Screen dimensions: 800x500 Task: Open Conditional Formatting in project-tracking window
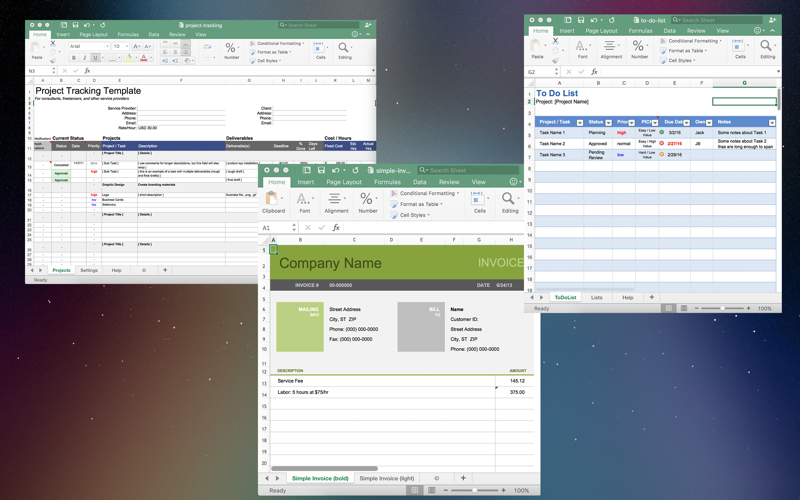click(x=277, y=43)
